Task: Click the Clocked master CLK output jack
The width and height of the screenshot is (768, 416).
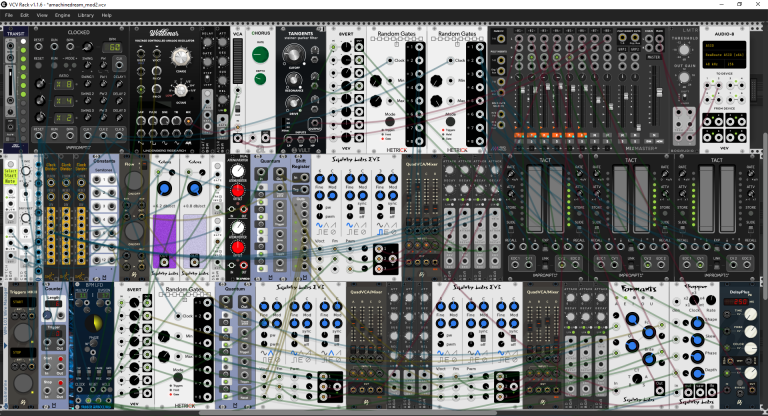Action: click(x=119, y=63)
